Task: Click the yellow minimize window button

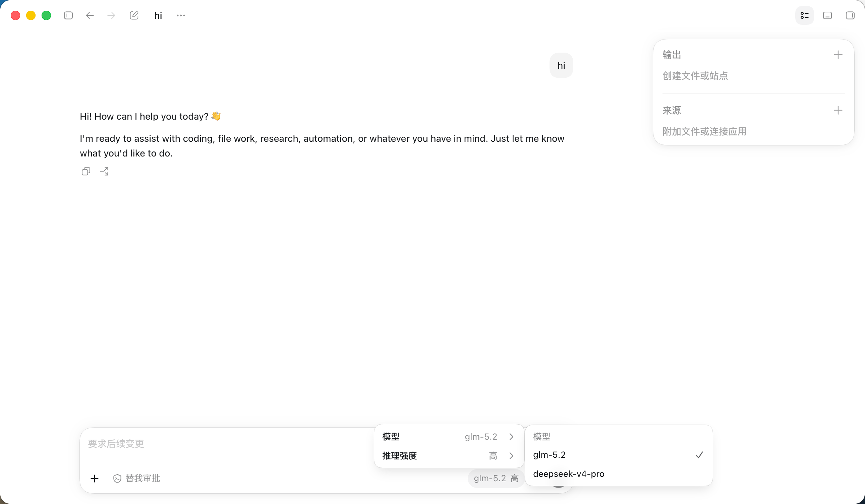Action: (x=31, y=15)
